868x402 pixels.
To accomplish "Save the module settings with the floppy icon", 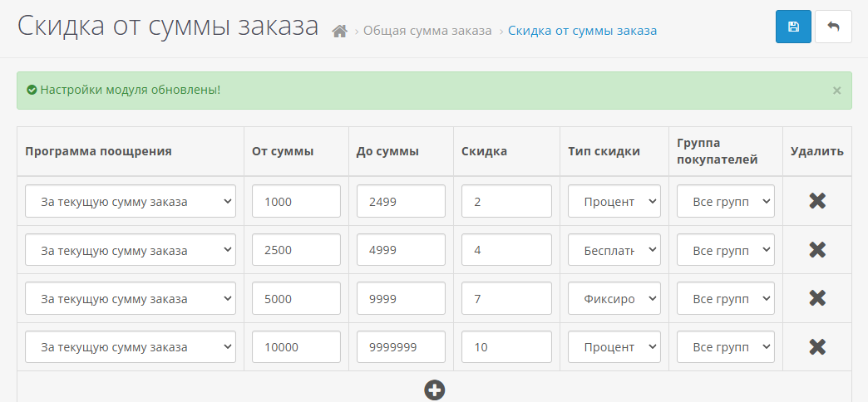I will coord(793,27).
